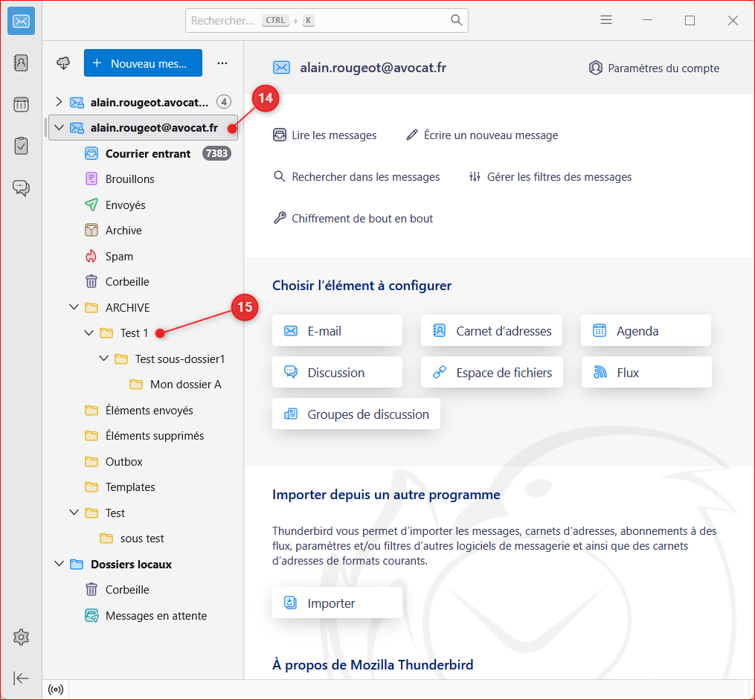Set up a Flux feed account

[x=646, y=373]
